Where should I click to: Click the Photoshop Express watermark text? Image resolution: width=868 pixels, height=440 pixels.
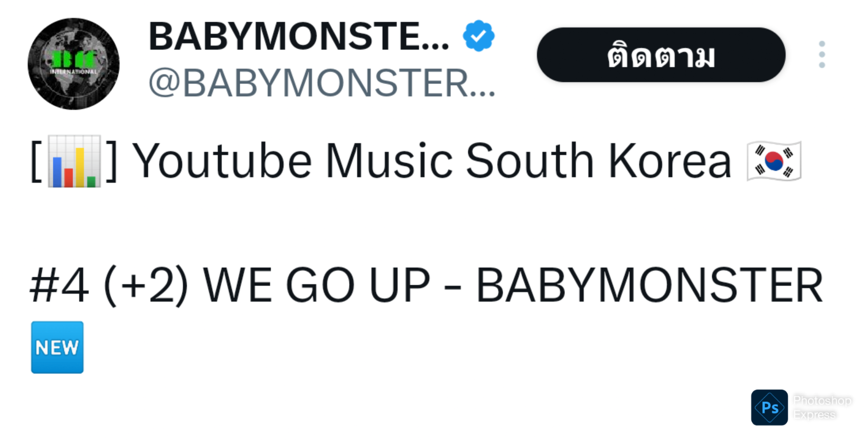click(x=822, y=407)
